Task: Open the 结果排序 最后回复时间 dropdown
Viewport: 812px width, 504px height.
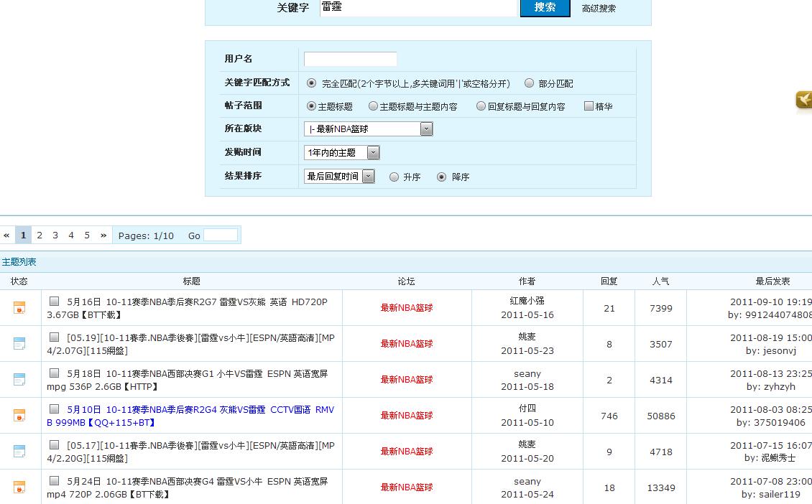Action: pos(339,177)
